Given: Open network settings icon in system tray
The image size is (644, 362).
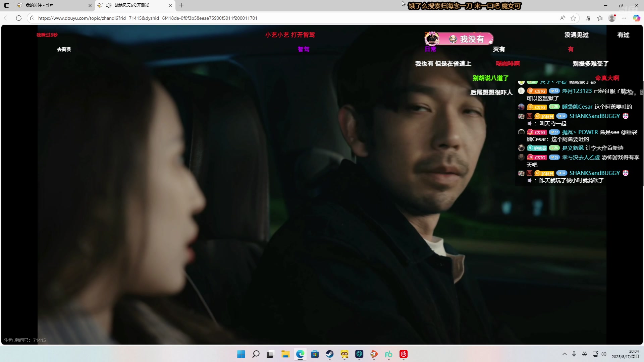Looking at the screenshot, I should tap(595, 354).
